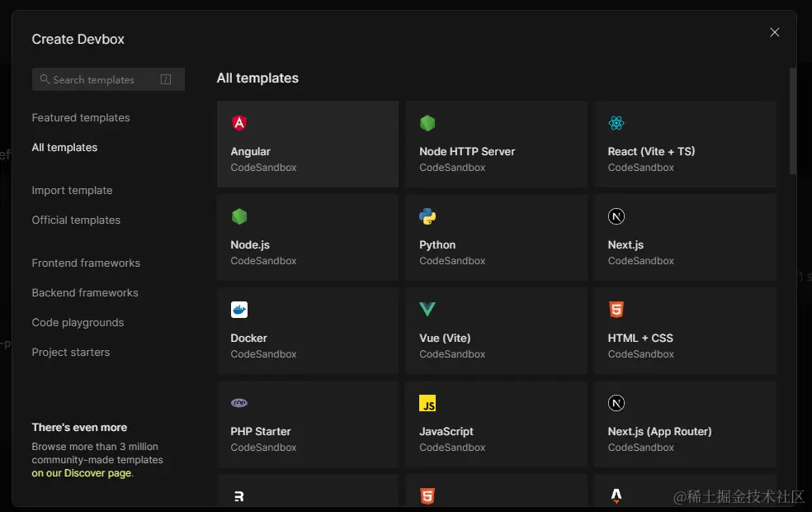The height and width of the screenshot is (512, 812).
Task: Filter by Frontend frameworks
Action: pos(86,263)
